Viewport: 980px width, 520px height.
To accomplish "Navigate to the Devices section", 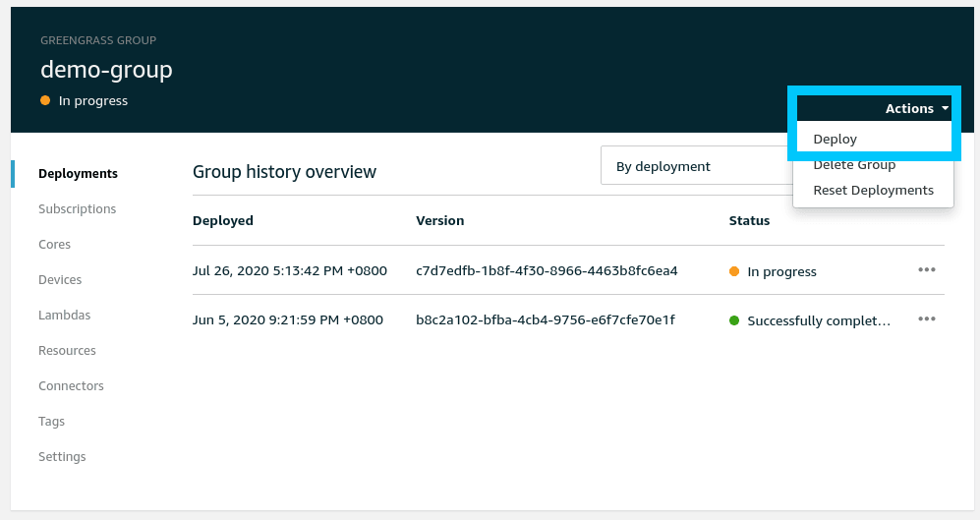I will pyautogui.click(x=60, y=280).
